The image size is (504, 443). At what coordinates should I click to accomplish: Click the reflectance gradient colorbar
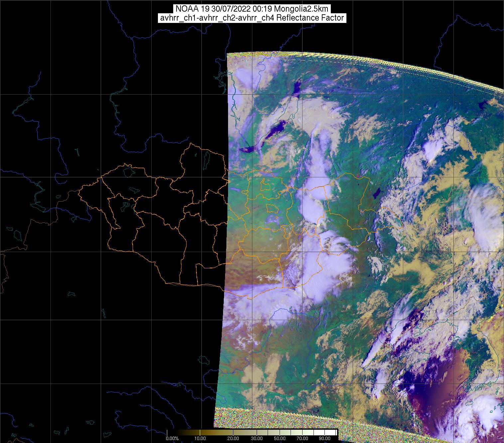[252, 432]
